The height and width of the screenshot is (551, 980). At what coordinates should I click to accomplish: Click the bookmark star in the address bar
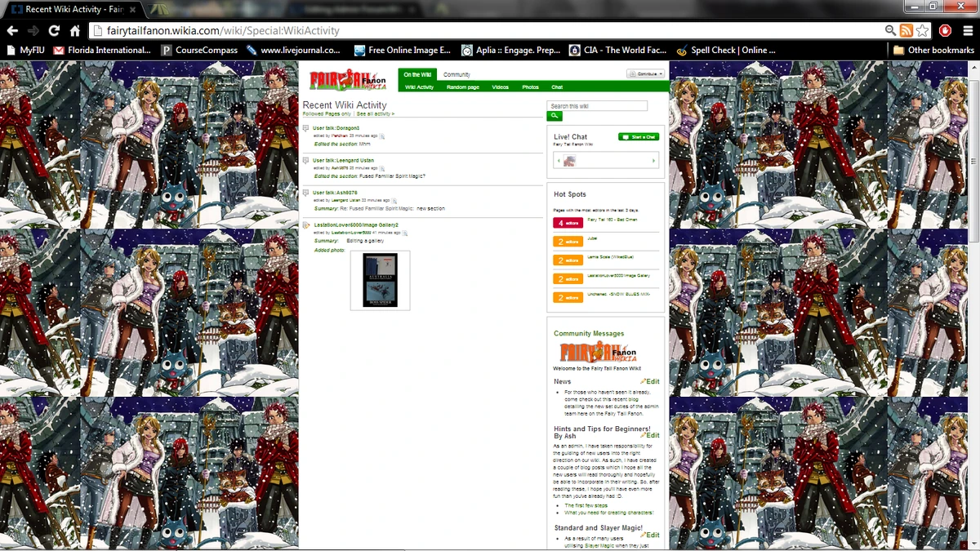[922, 30]
